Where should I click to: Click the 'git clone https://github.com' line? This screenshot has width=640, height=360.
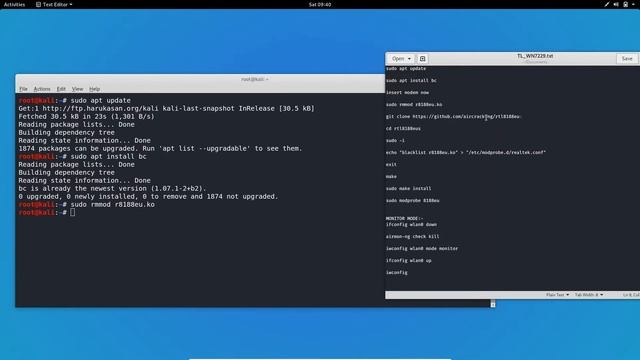click(x=453, y=116)
